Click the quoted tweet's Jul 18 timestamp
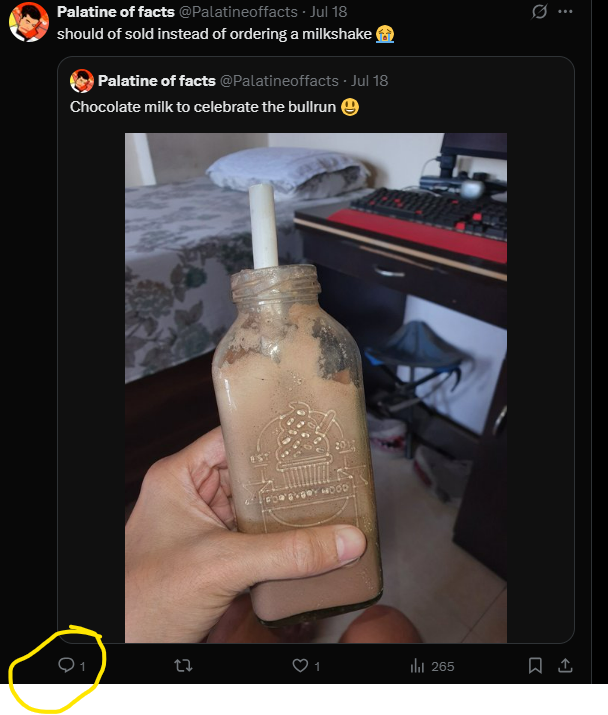608x715 pixels. (x=369, y=81)
